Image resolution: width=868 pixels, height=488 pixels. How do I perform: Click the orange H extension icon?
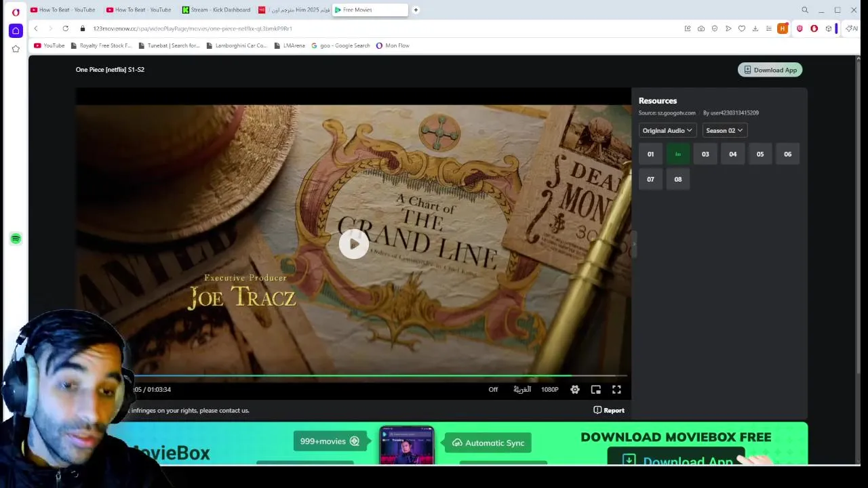click(x=783, y=28)
